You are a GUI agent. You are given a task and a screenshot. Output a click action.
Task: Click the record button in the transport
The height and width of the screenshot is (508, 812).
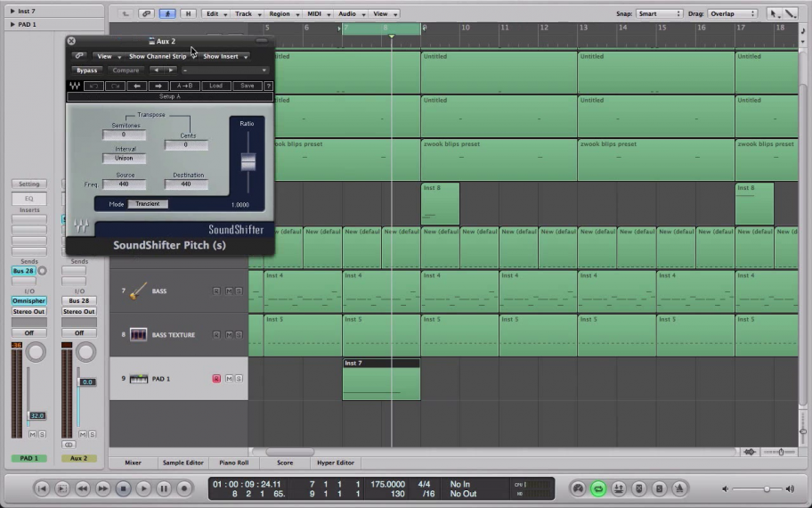[x=183, y=488]
